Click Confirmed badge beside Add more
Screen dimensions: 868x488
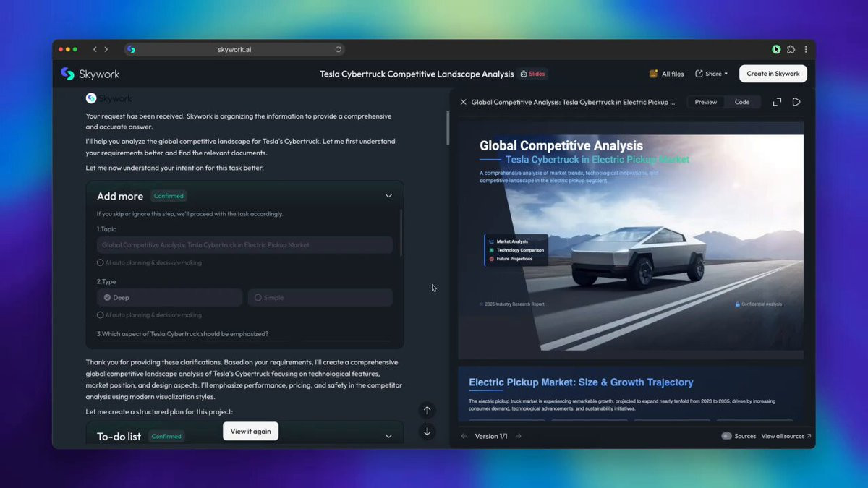click(x=169, y=196)
